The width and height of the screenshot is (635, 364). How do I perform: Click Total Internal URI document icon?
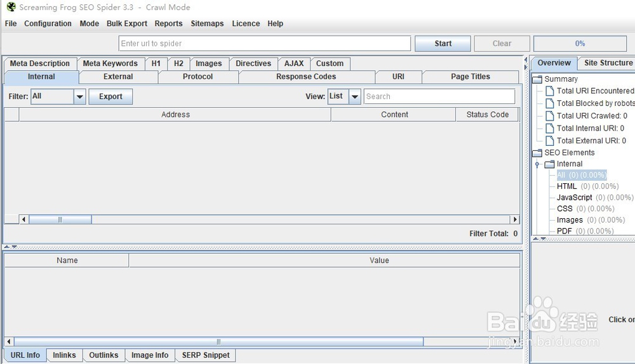[549, 129]
